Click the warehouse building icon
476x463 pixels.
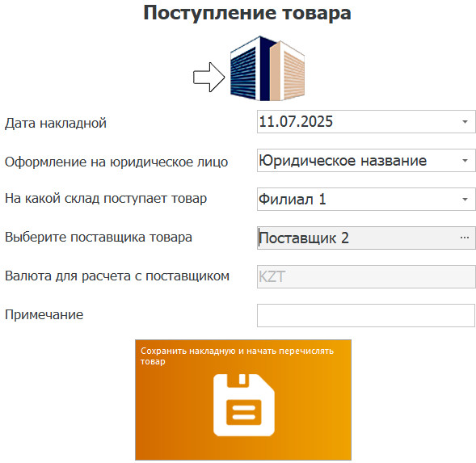point(267,69)
